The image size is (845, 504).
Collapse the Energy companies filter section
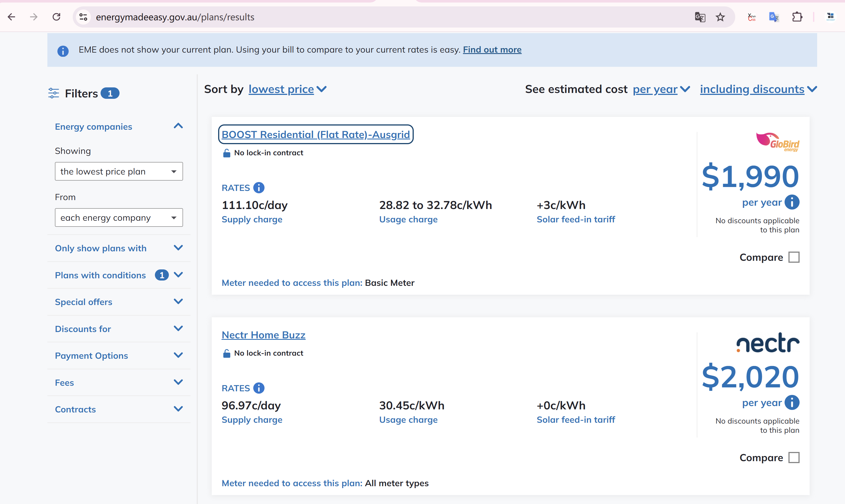coord(178,126)
